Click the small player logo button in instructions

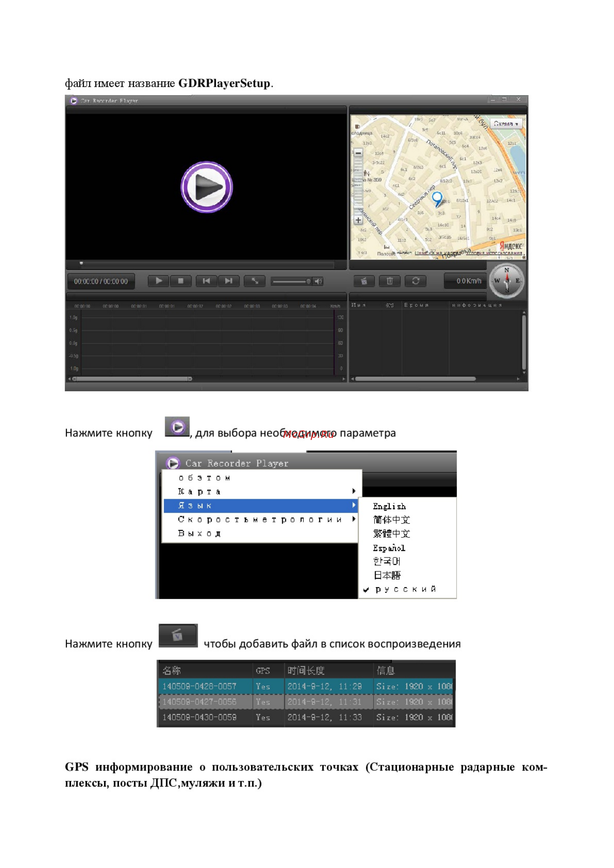(x=177, y=427)
